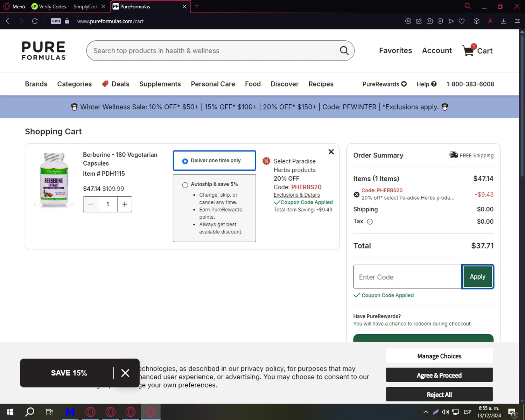The height and width of the screenshot is (420, 525).
Task: Click the 1-800-383-6008 phone number
Action: [470, 84]
